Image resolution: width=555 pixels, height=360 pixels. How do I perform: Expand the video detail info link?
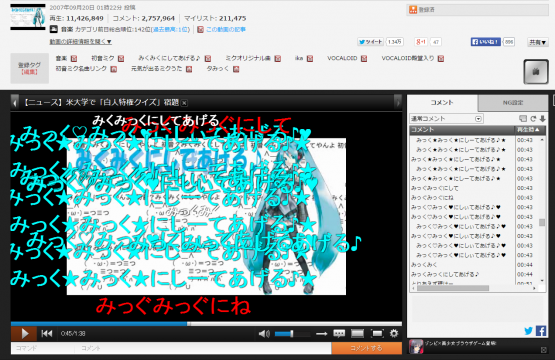point(80,42)
